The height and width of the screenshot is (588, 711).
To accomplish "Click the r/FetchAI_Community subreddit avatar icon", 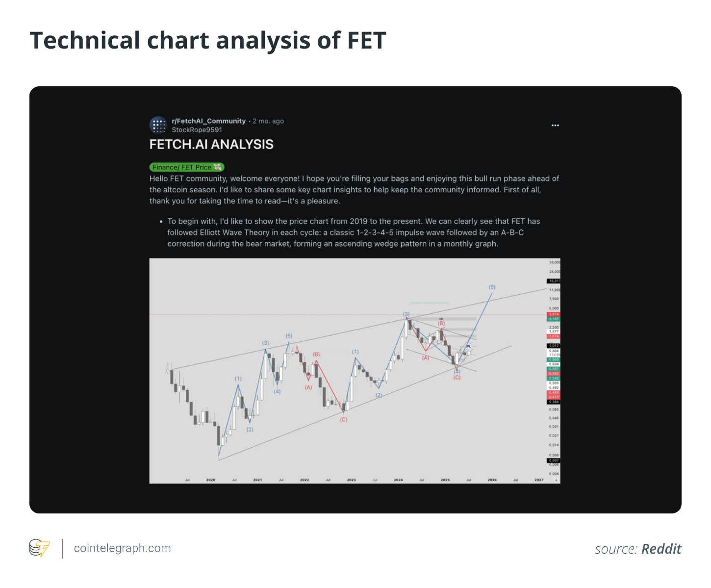I will 158,125.
